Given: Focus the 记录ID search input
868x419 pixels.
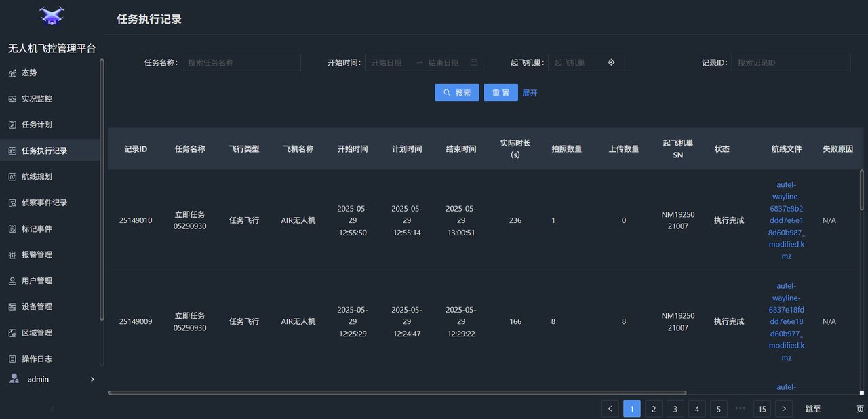Looking at the screenshot, I should [x=791, y=62].
